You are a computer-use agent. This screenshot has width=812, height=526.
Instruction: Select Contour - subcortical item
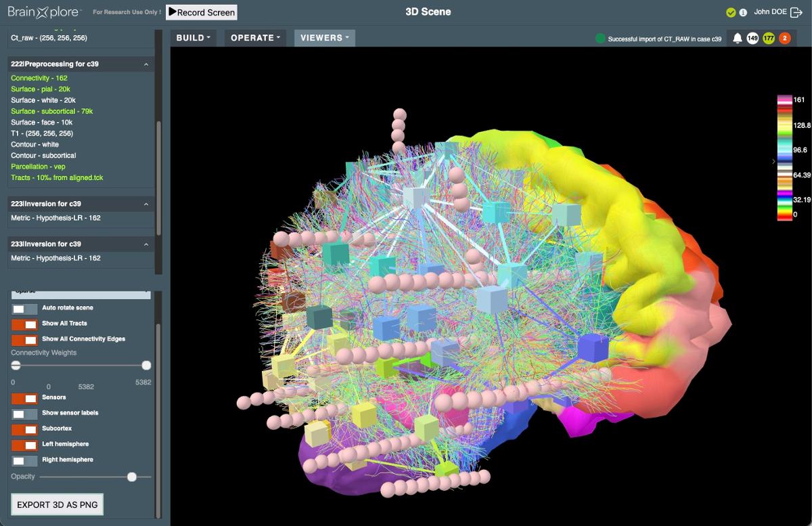43,156
